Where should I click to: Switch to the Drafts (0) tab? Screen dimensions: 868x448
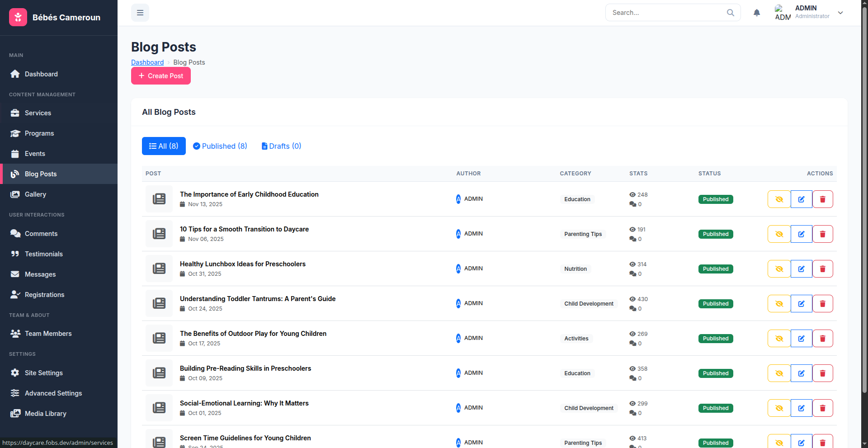pyautogui.click(x=281, y=146)
